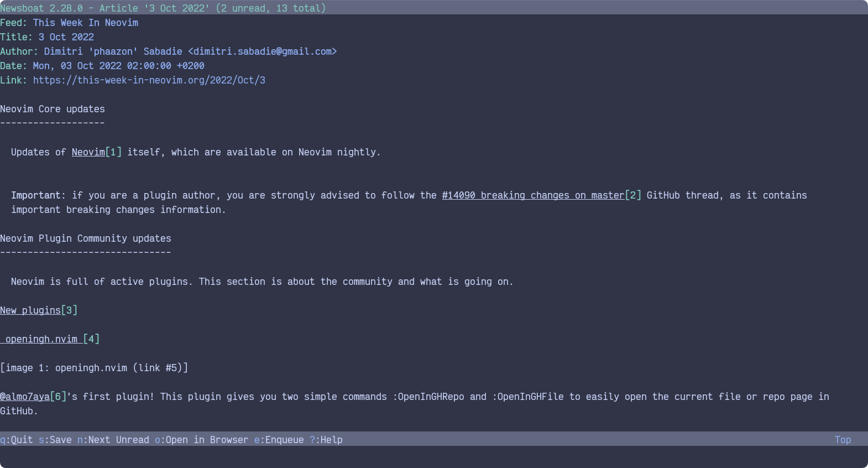Open the #14090 breaking changes on master link
Screen dimensions: 868x468
pos(542,195)
